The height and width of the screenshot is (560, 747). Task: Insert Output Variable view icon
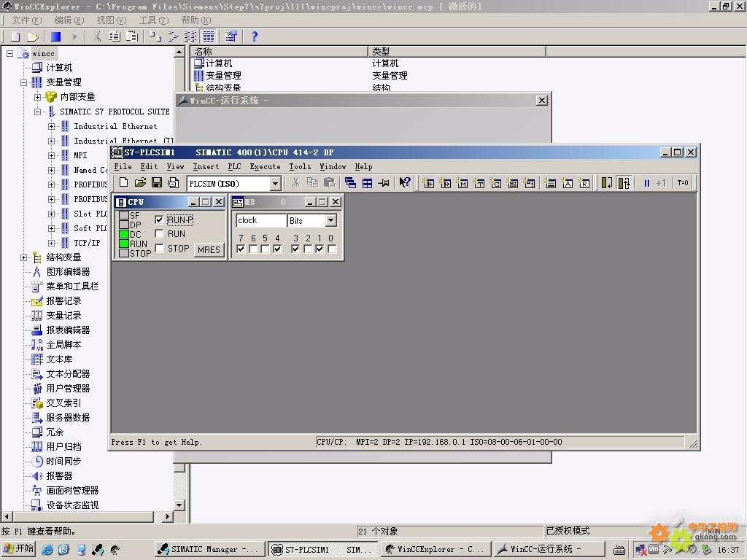(x=446, y=183)
